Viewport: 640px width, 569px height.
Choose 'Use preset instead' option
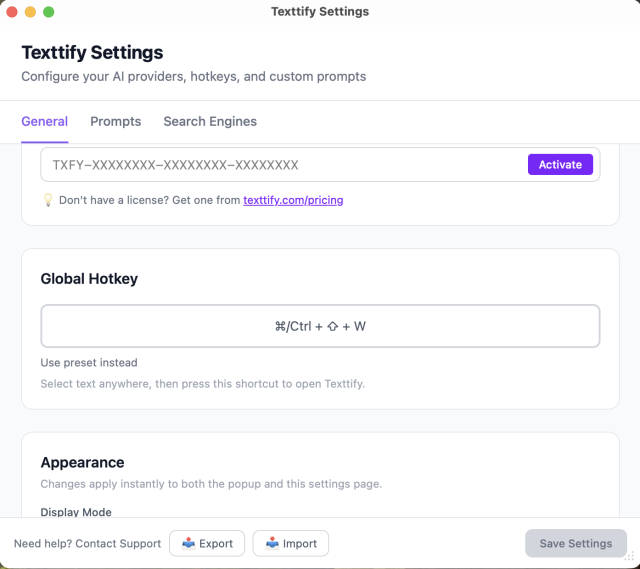(x=89, y=362)
